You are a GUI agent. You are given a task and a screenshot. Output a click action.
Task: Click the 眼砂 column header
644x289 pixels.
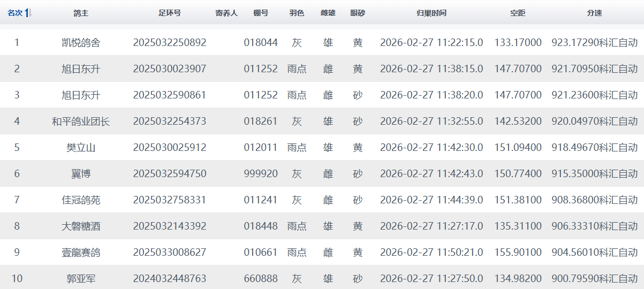[358, 13]
